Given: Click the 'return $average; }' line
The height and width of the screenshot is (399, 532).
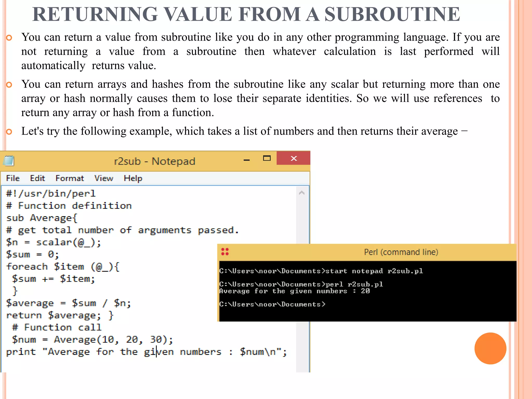Looking at the screenshot, I should [x=60, y=315].
